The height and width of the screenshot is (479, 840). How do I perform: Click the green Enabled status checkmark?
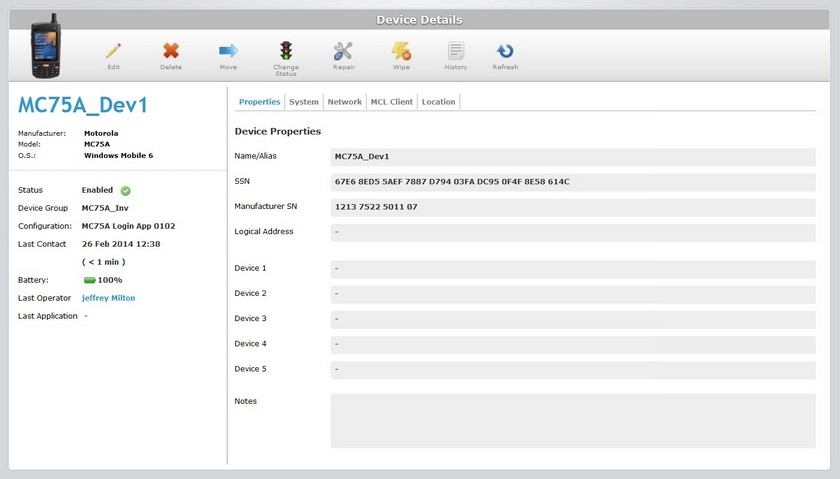coord(125,191)
